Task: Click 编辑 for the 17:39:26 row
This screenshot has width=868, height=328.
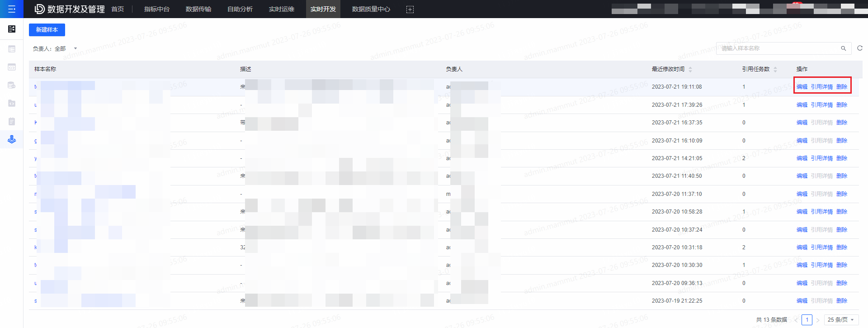Action: point(802,105)
